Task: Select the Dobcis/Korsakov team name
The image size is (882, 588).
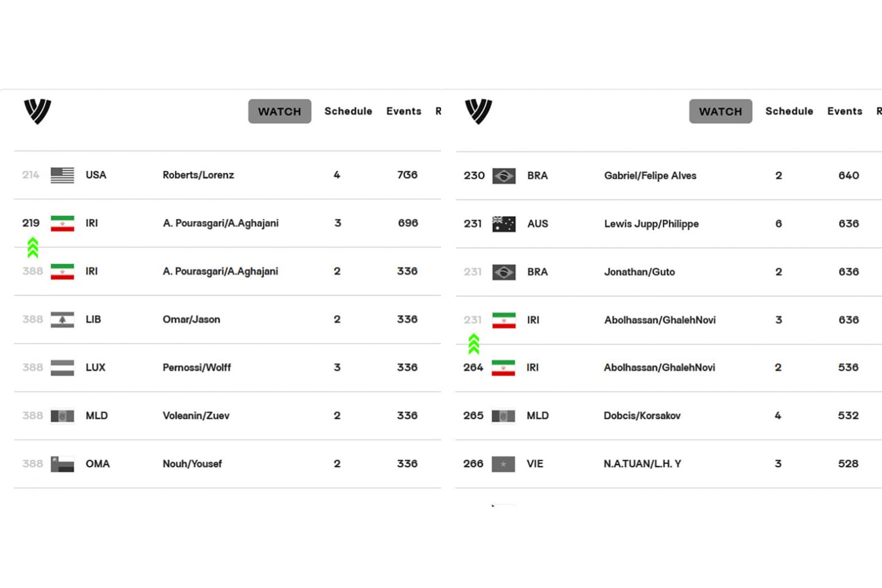Action: [x=642, y=416]
